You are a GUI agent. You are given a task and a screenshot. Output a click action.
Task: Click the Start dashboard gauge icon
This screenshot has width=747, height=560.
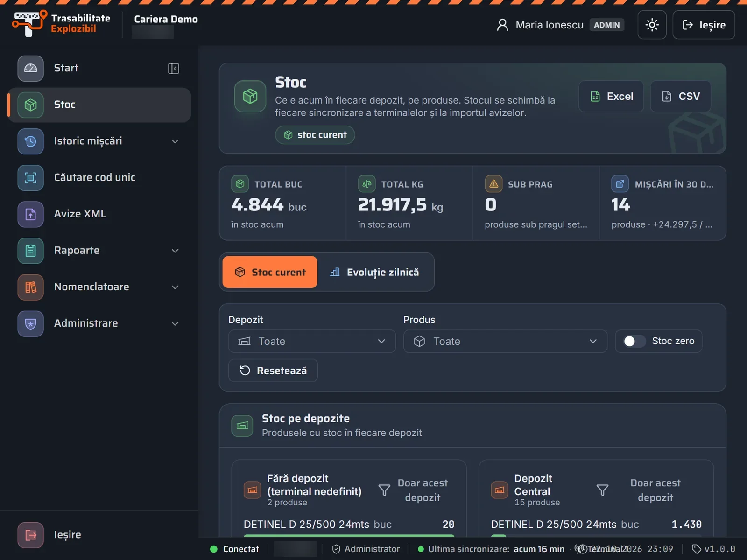(31, 68)
